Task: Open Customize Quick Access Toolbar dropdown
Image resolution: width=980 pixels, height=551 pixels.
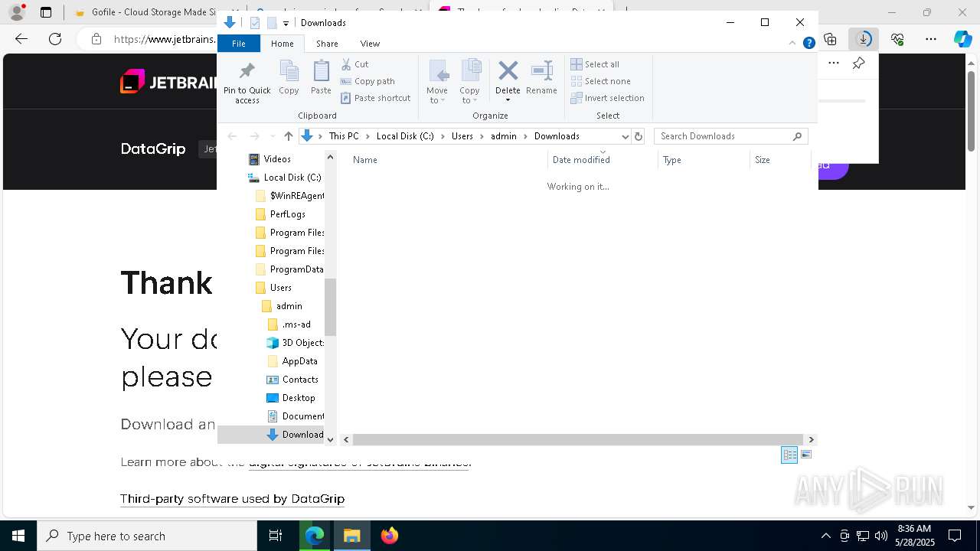Action: (x=286, y=23)
